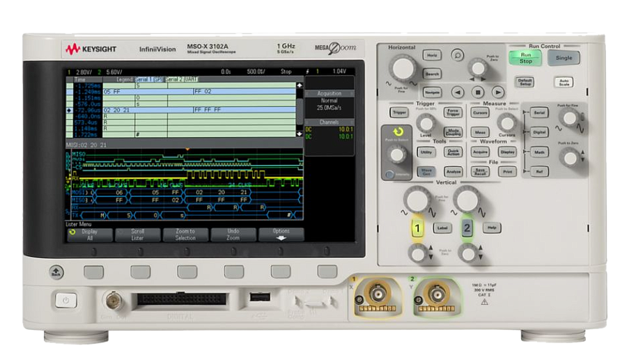Select Serial 2 (UART) legend tab

point(183,79)
